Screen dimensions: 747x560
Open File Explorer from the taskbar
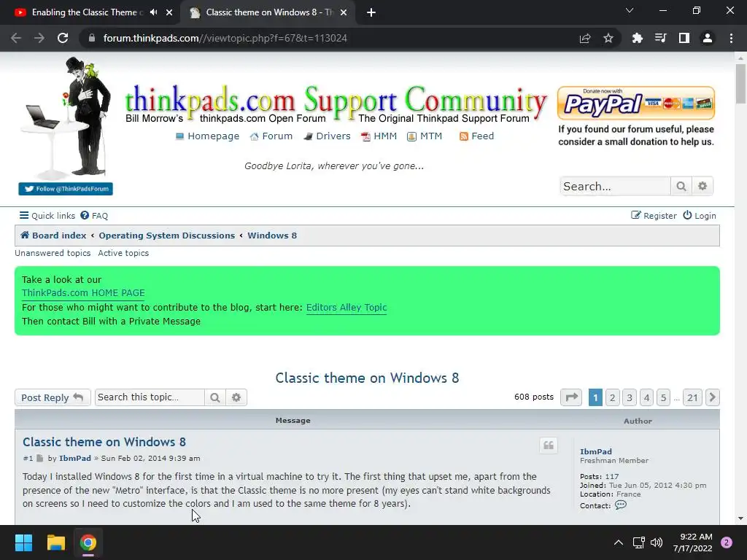(55, 542)
